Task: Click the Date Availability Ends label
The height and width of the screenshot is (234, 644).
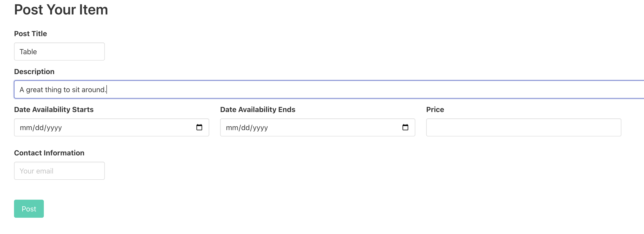Action: pyautogui.click(x=258, y=110)
